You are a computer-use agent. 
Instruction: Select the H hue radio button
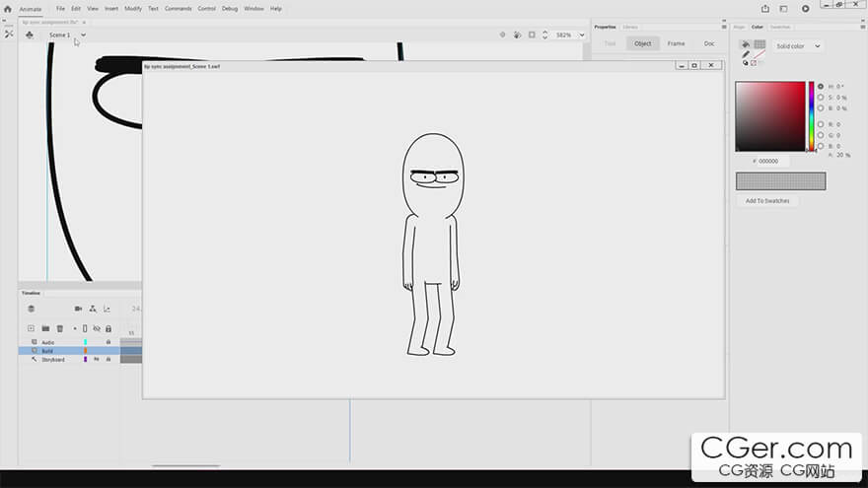pos(821,86)
